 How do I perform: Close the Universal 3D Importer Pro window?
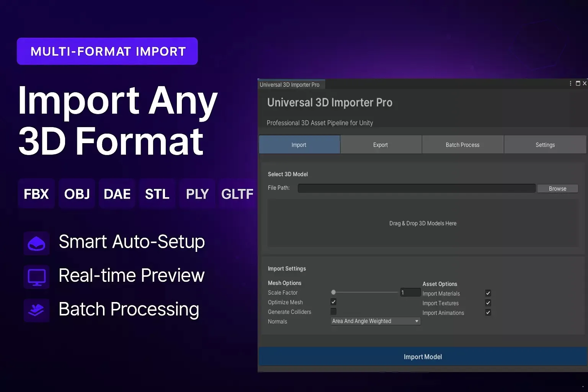(585, 83)
